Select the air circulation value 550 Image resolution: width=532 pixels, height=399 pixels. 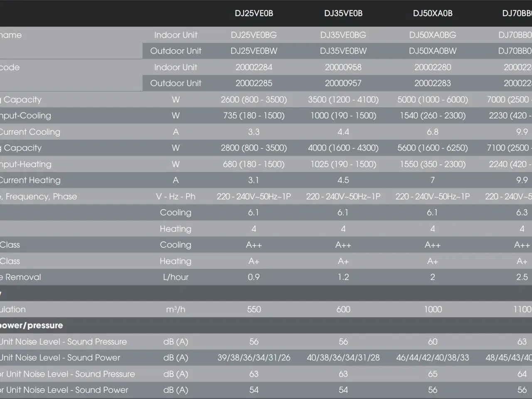point(254,309)
